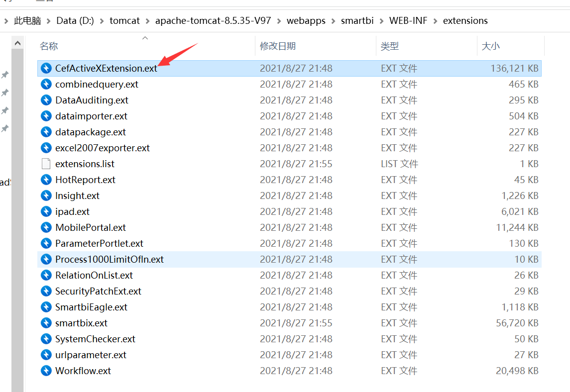Click the extensions breadcrumb segment

(465, 21)
